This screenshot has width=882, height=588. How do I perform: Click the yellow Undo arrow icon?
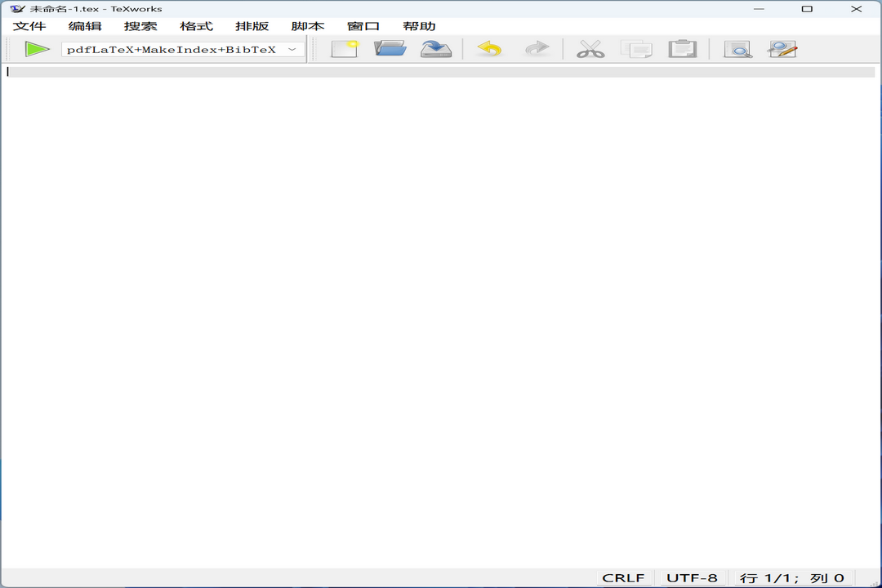click(x=489, y=49)
